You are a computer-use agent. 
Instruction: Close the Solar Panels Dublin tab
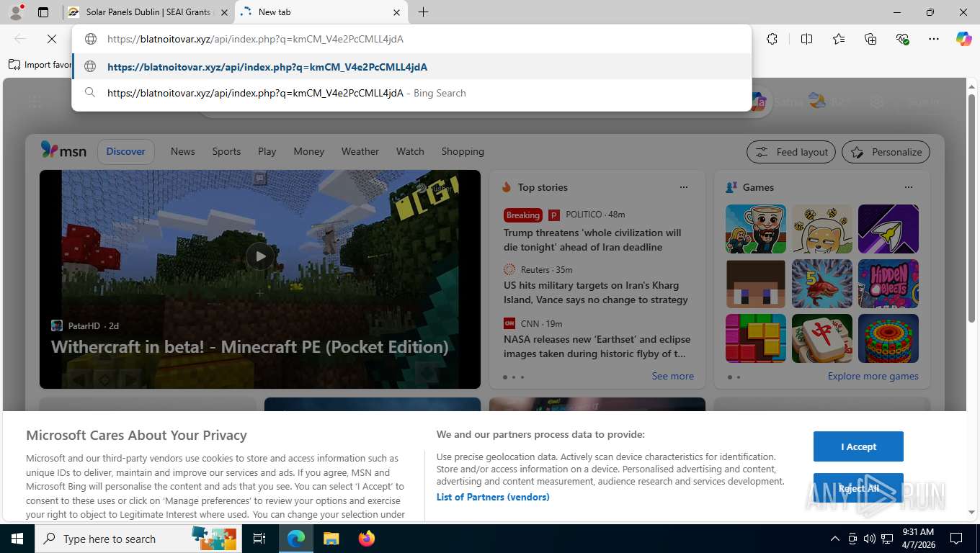click(x=223, y=12)
